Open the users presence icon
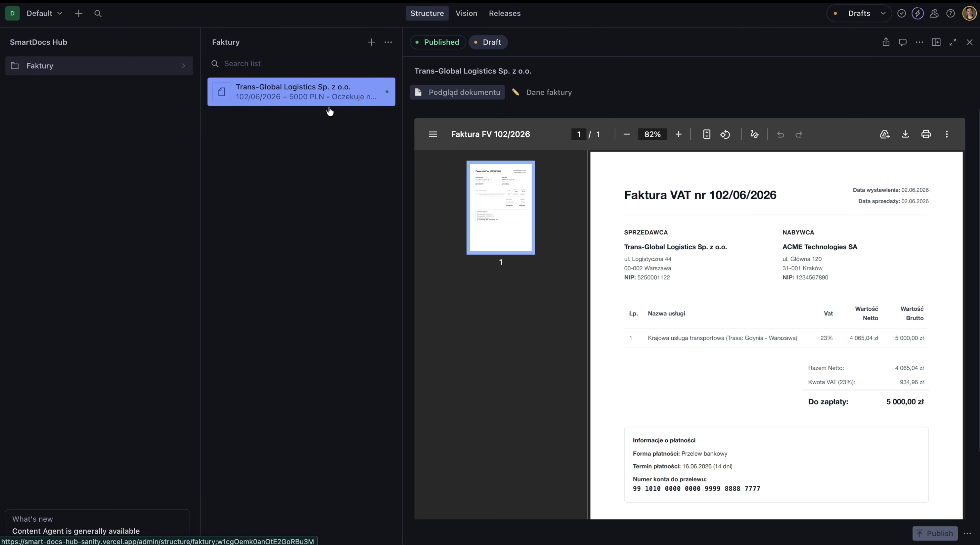 point(934,13)
